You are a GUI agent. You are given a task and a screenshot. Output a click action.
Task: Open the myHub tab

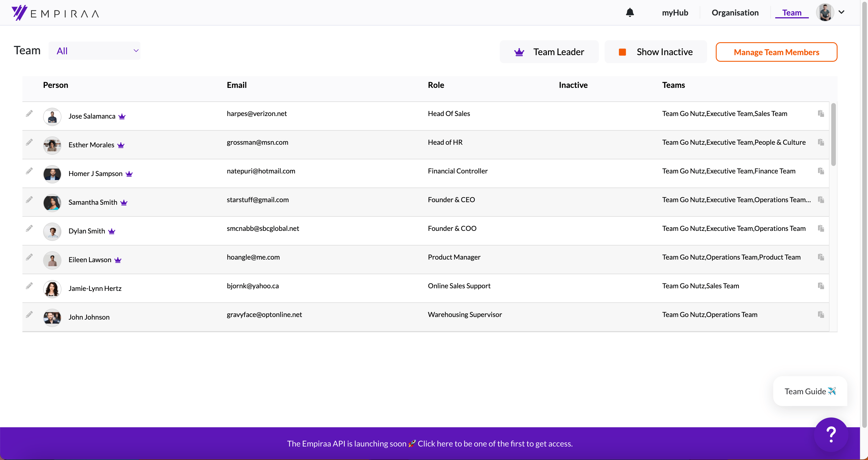[x=675, y=12]
